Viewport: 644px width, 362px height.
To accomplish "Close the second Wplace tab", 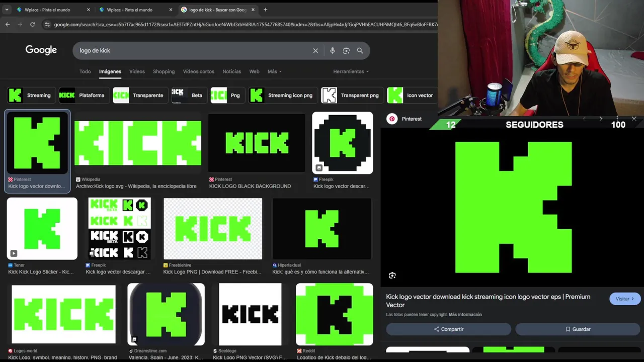I will point(171,10).
